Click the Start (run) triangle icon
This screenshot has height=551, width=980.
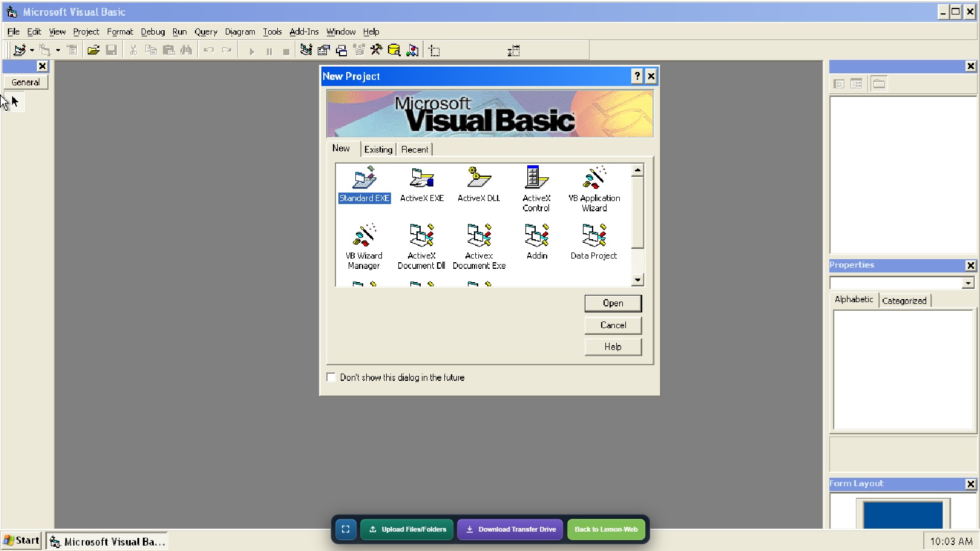(x=252, y=51)
